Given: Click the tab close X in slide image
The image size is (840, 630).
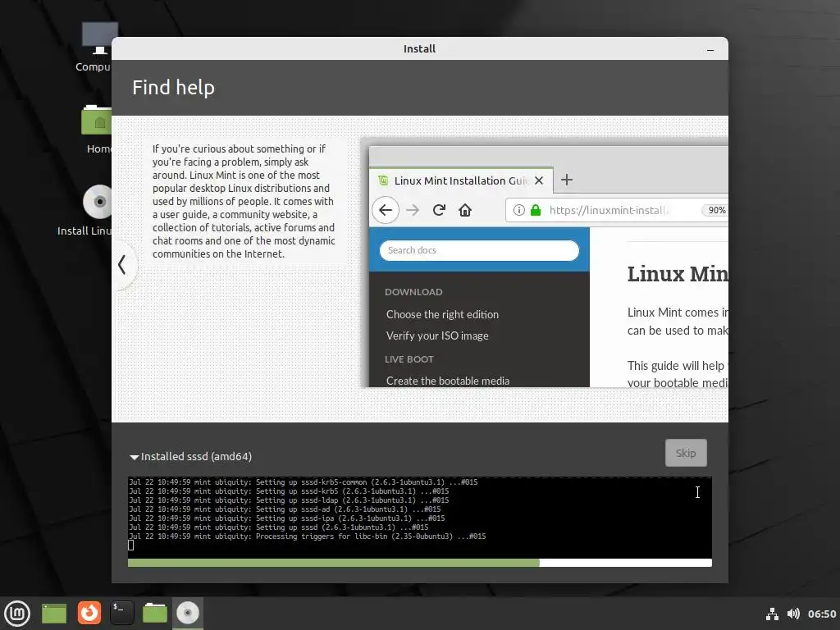Looking at the screenshot, I should (539, 181).
